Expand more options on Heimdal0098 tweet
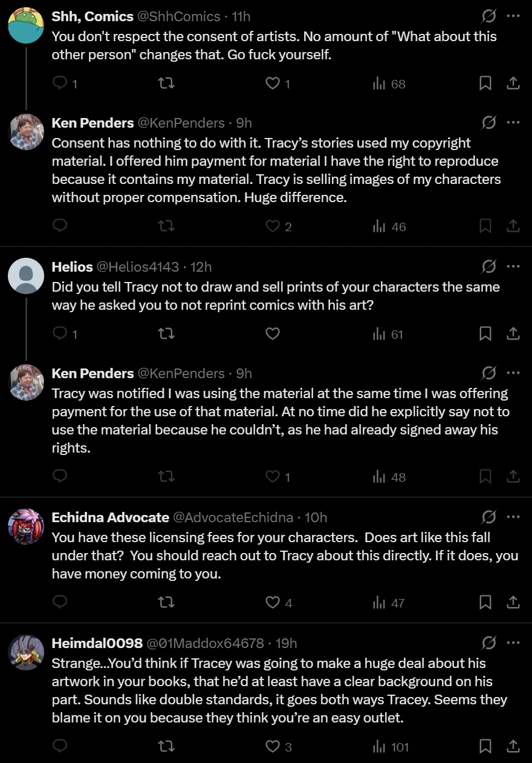The height and width of the screenshot is (763, 532). [x=513, y=643]
